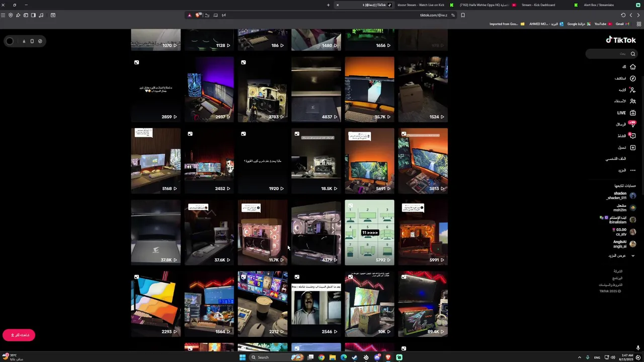Image resolution: width=644 pixels, height=362 pixels.
Task: Open the video with 11.7K views
Action: [263, 232]
